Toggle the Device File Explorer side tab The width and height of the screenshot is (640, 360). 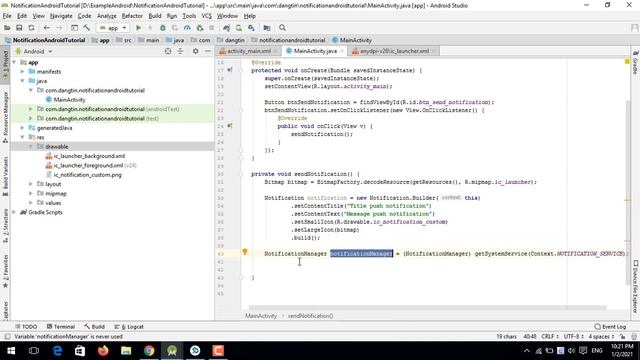click(636, 287)
